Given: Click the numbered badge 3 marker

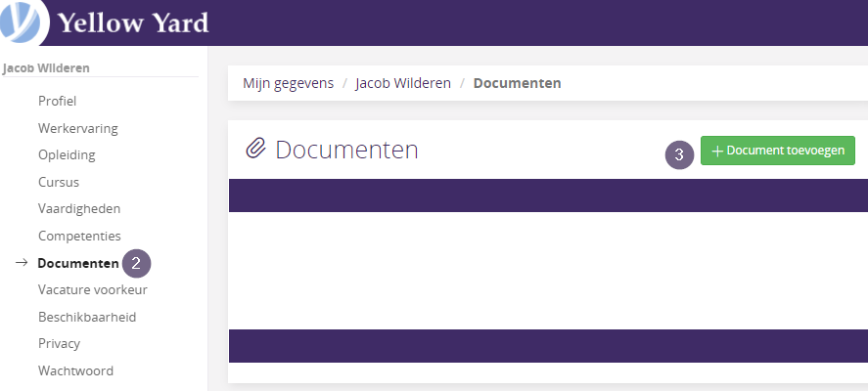Looking at the screenshot, I should point(679,154).
